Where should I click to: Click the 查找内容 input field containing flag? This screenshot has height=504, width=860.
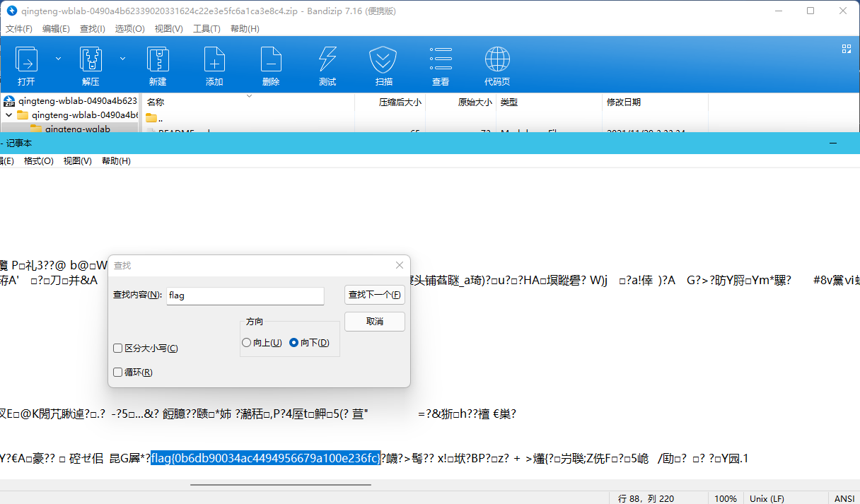245,295
